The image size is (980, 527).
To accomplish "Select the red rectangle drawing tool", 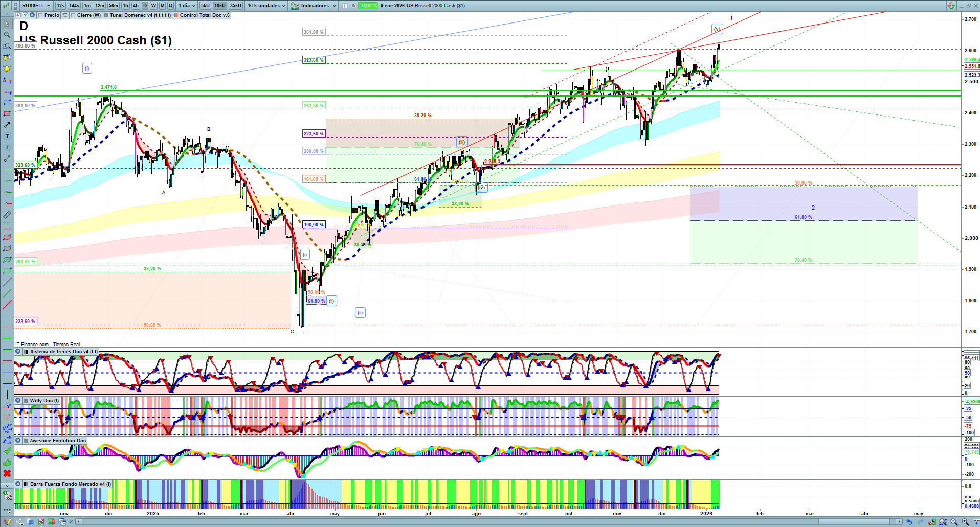I will pyautogui.click(x=7, y=113).
